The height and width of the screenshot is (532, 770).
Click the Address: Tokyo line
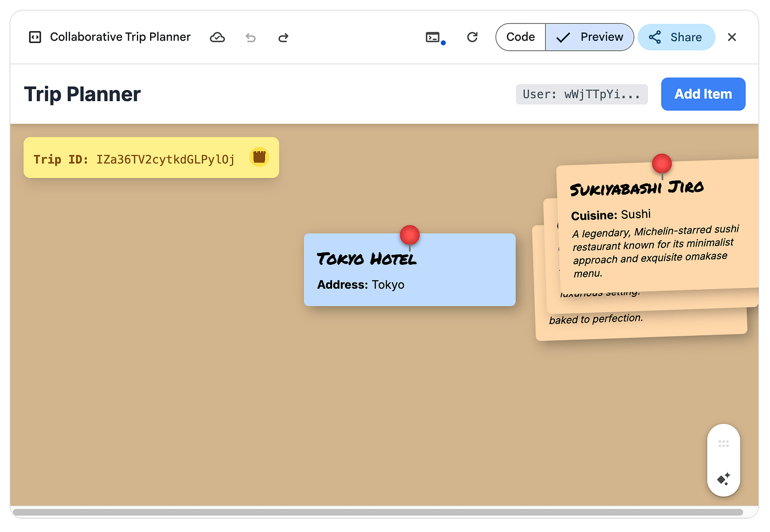(x=361, y=285)
